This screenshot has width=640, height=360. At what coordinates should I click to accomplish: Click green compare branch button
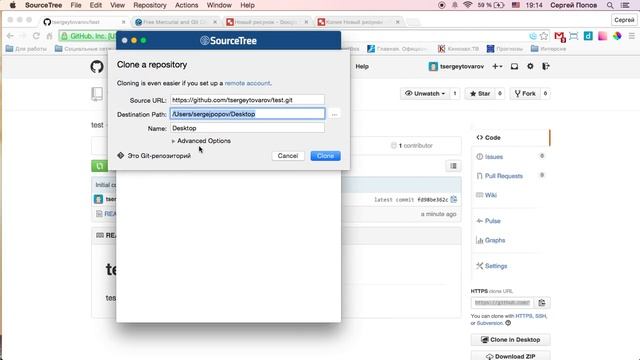click(100, 166)
